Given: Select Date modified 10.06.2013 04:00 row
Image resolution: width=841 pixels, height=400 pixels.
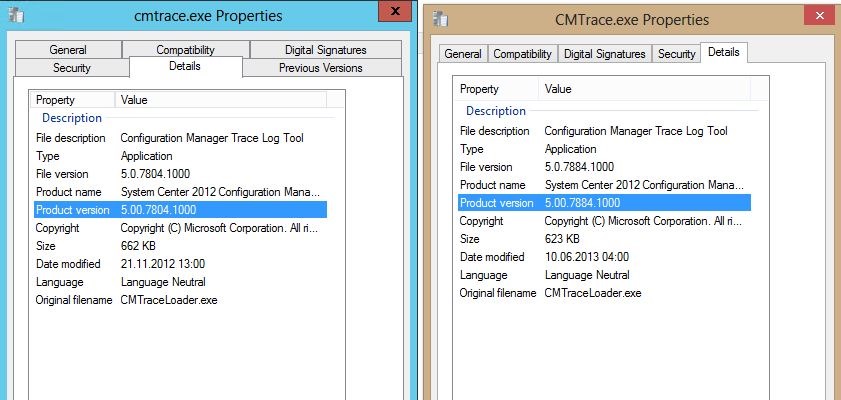Looking at the screenshot, I should 604,257.
